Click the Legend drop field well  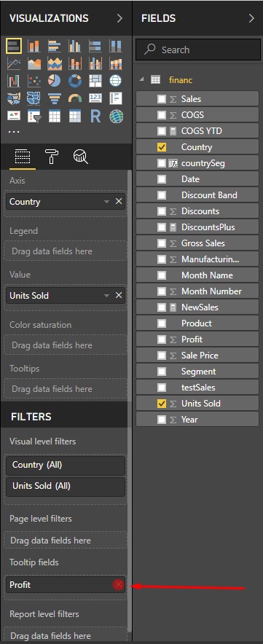coord(66,251)
